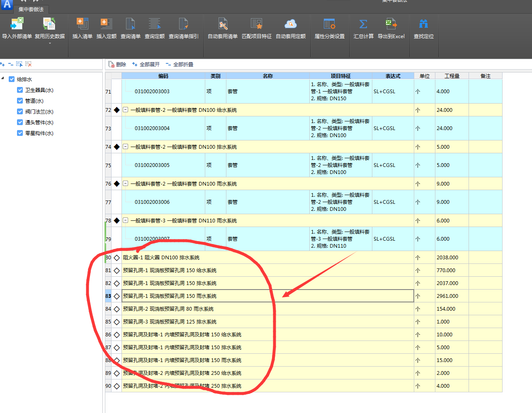Click the expand-all icon in the left panel toolbar
This screenshot has height=413, width=532.
tap(2, 64)
